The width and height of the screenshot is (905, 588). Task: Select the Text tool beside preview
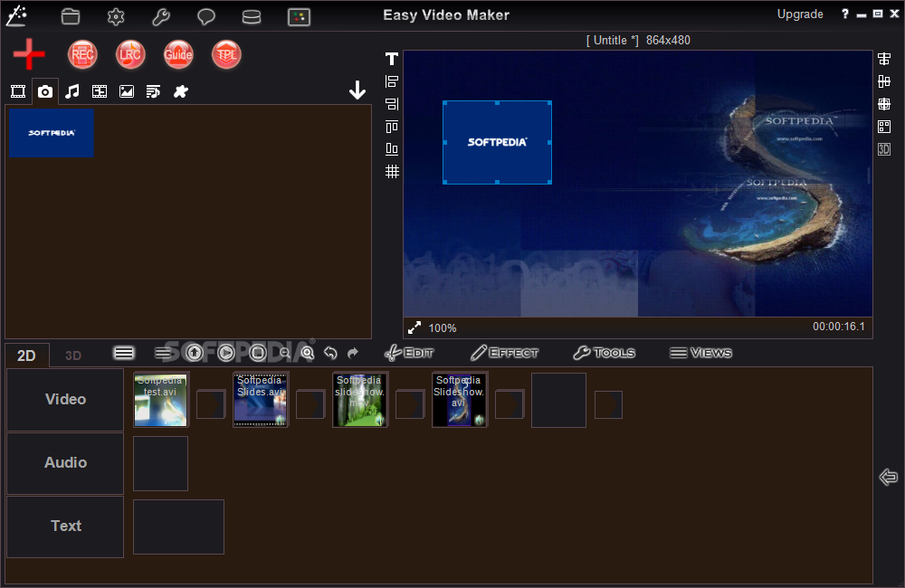(392, 59)
